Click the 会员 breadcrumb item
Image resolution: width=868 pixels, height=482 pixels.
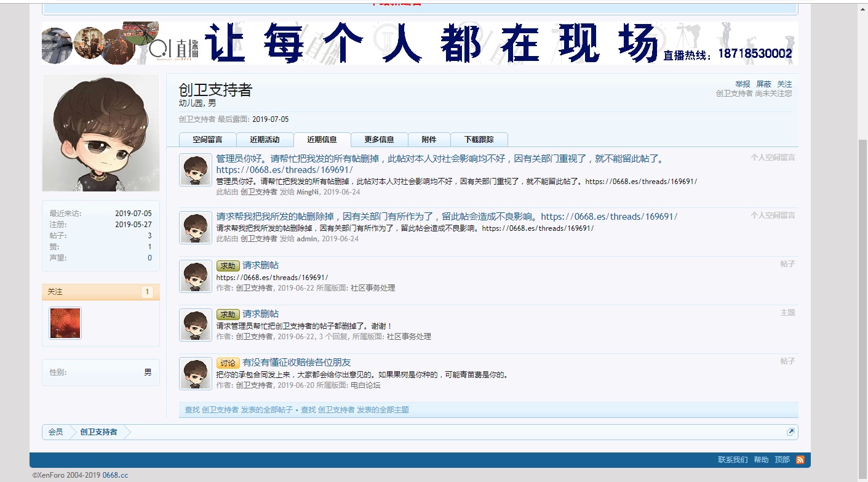(x=56, y=432)
